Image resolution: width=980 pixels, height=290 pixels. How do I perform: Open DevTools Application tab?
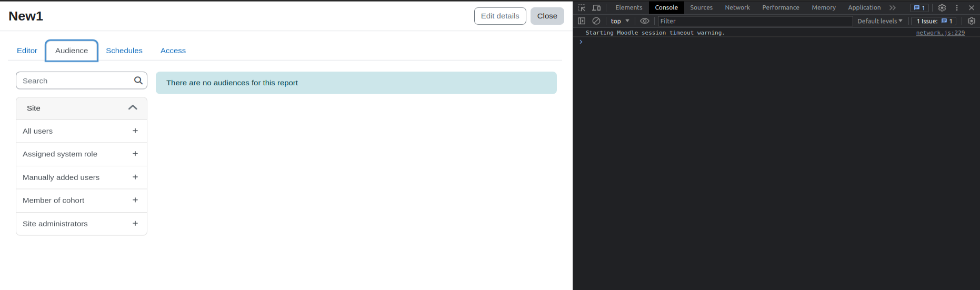[x=864, y=7]
